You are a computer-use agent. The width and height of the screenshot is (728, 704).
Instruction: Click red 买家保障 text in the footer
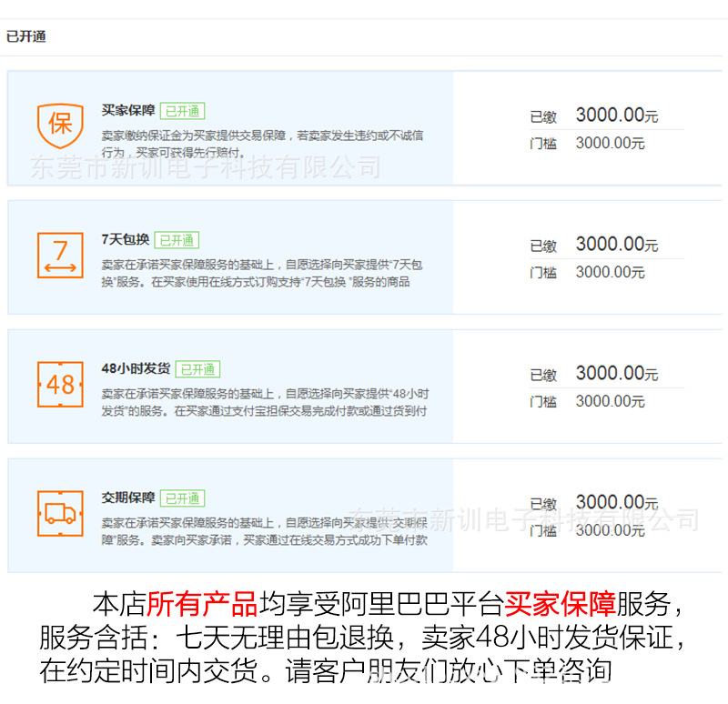coord(560,604)
